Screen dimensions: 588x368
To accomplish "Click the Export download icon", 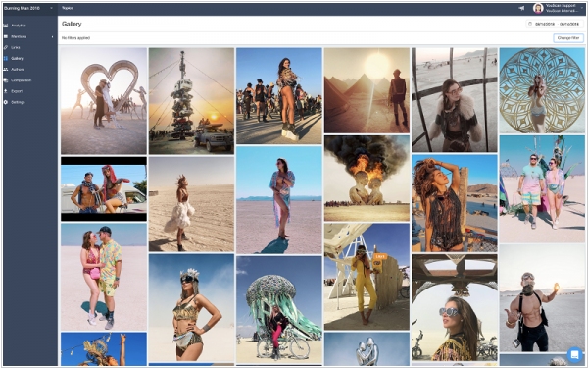I will (x=6, y=91).
